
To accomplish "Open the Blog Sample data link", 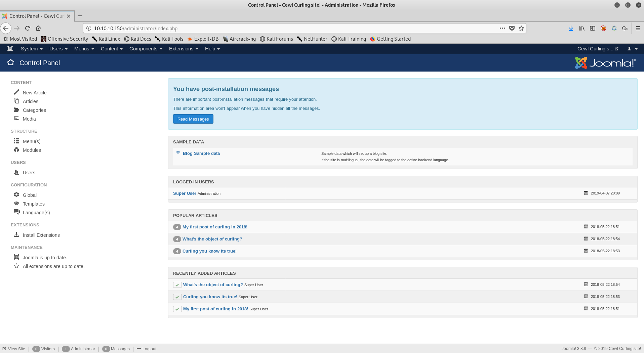I will click(x=201, y=153).
